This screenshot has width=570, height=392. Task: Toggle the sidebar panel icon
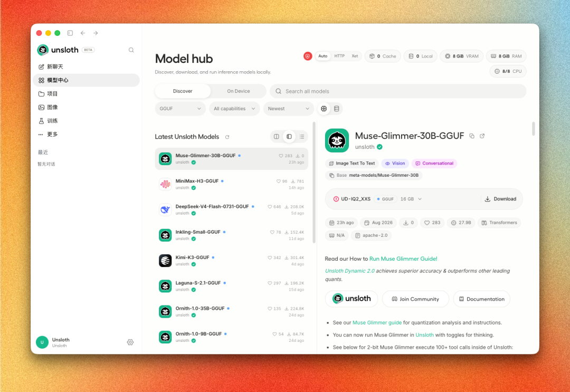70,33
